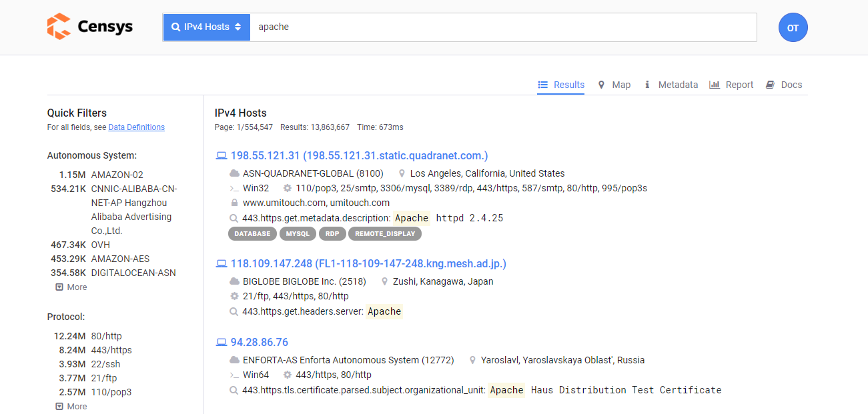Viewport: 868px width, 414px height.
Task: Click the REMOTE_DISPLAY tag badge
Action: click(x=385, y=234)
